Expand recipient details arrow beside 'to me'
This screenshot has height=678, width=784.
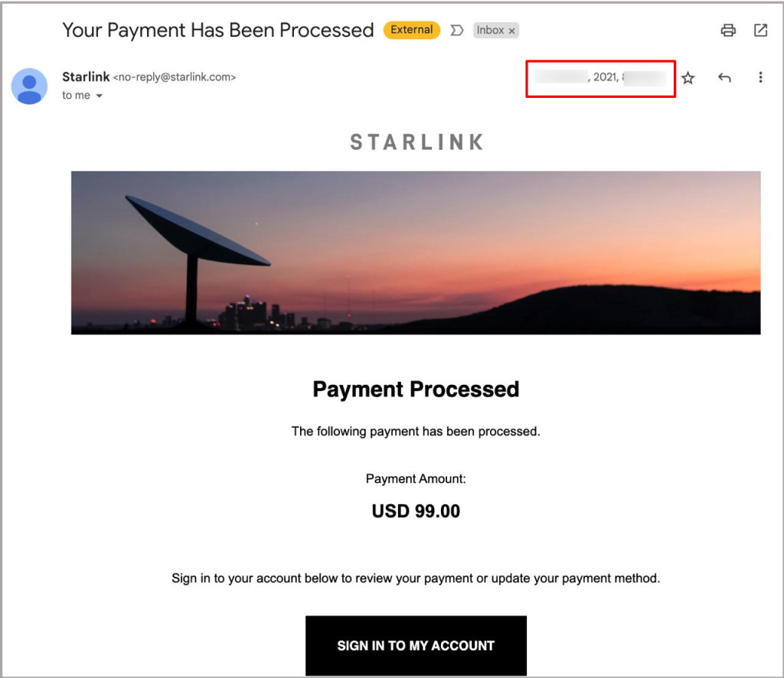(99, 96)
